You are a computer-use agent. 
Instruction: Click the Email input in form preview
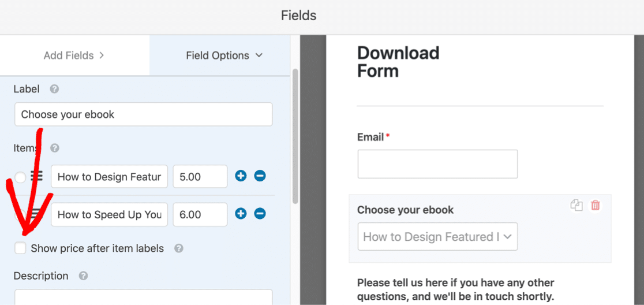pos(437,164)
